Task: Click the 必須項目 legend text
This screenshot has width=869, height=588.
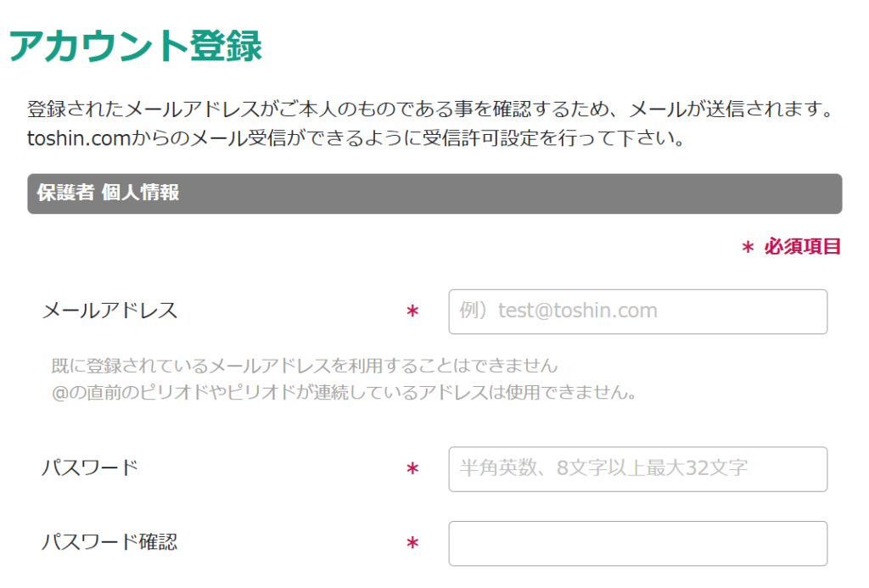Action: click(802, 247)
